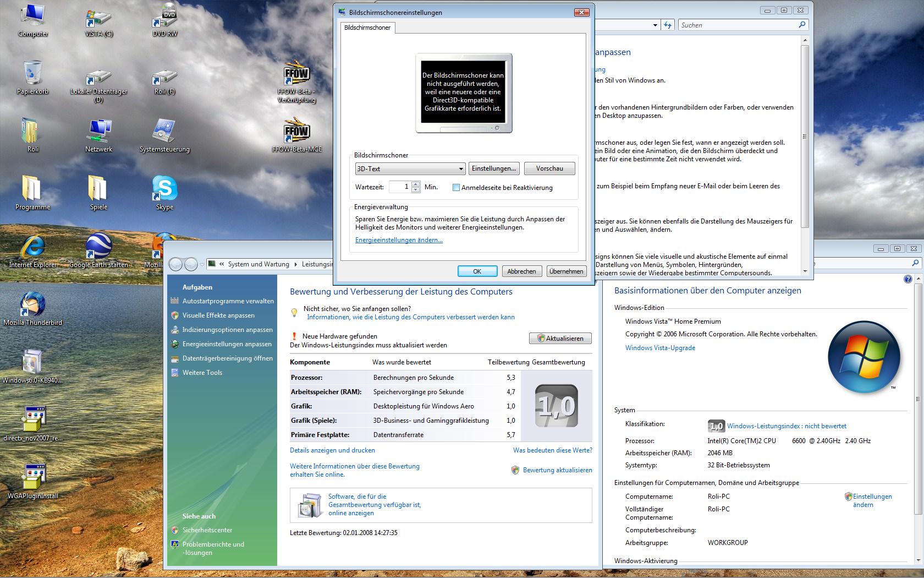This screenshot has height=578, width=924.
Task: Open the Papierkorb recycle bin
Action: pos(32,78)
